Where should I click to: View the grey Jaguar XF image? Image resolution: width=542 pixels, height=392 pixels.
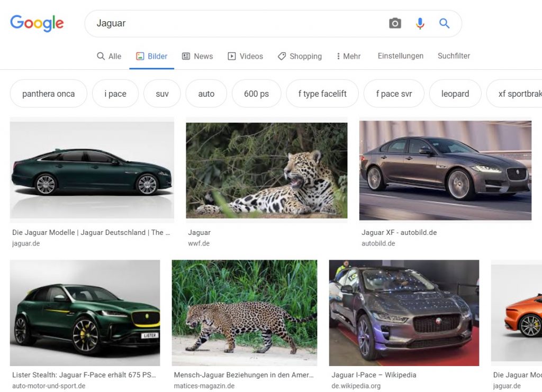pyautogui.click(x=445, y=170)
